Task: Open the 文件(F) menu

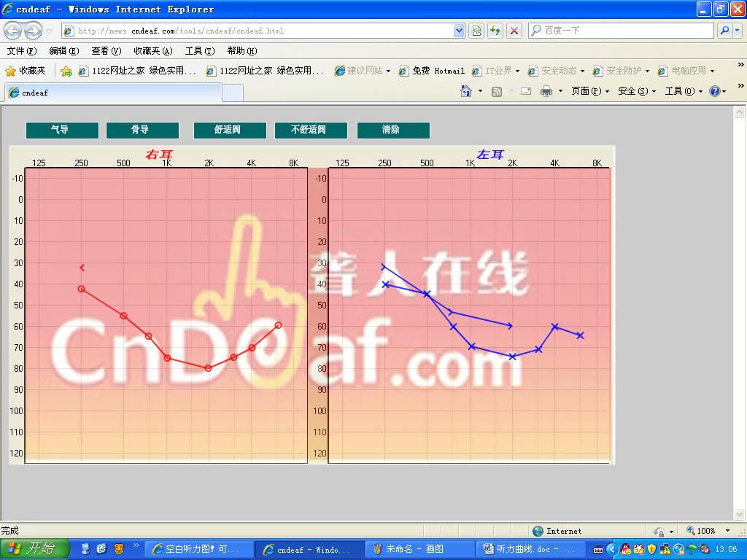Action: (22, 51)
